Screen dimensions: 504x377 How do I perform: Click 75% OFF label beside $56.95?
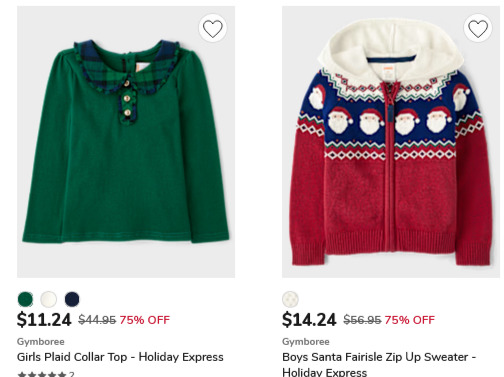[410, 320]
